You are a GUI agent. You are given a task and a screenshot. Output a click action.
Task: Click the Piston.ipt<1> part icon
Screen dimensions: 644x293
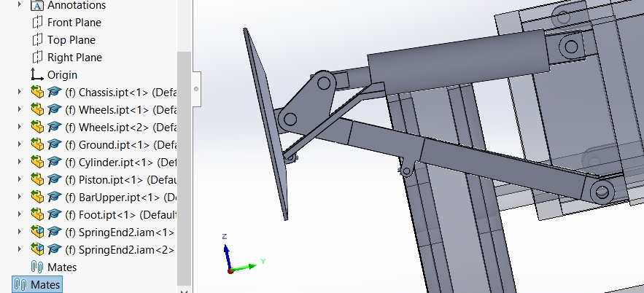[37, 179]
